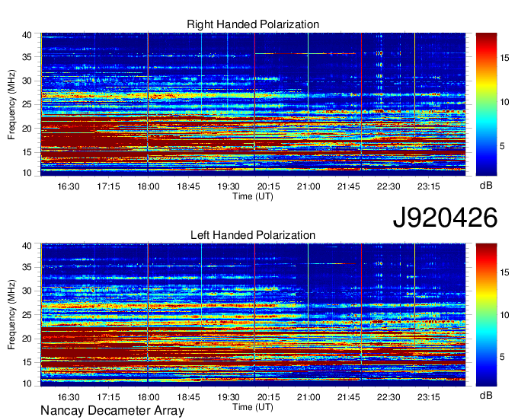518x420 pixels.
Task: Click the 18:45 time tick under Right Handed plot
Action: pos(188,186)
